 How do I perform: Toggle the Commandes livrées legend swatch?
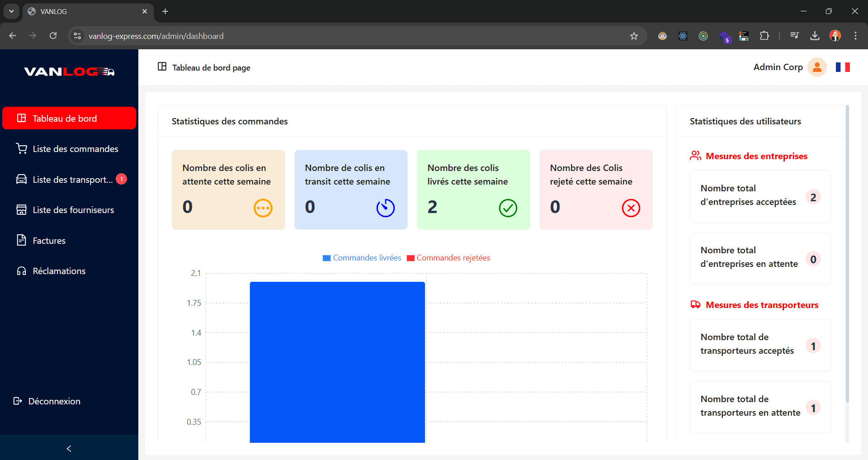pos(326,258)
